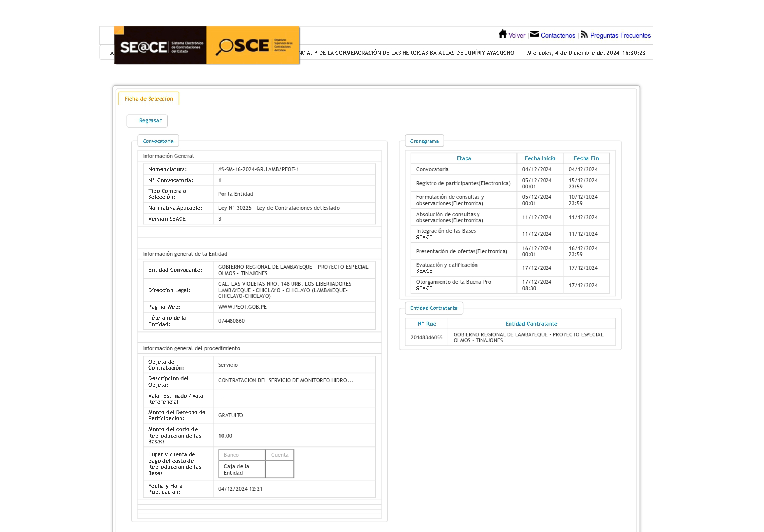The image size is (764, 532).
Task: Click publication date 04/12/2024 12:21
Action: tap(240, 489)
